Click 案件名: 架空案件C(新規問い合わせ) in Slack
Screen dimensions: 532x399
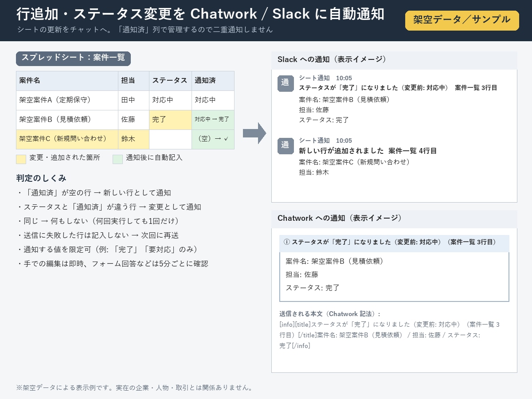tap(355, 162)
